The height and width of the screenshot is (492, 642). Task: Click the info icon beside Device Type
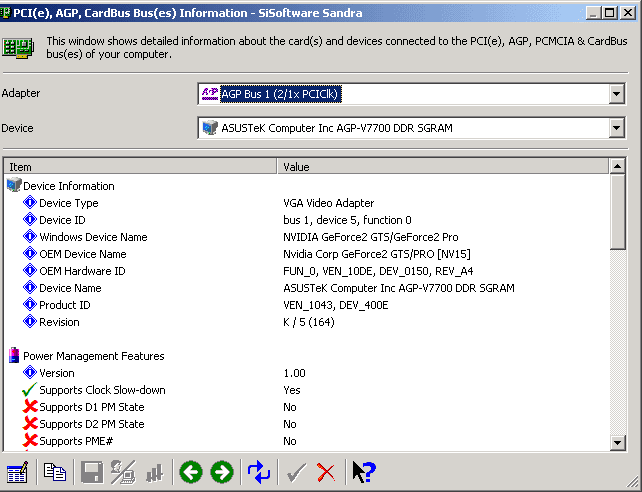(x=30, y=202)
